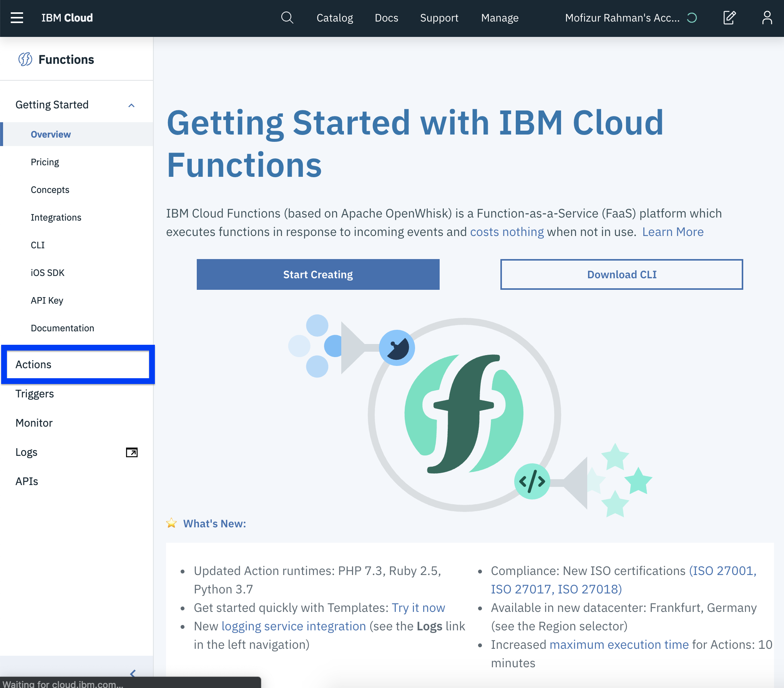Click the IBM Cloud home logo
The height and width of the screenshot is (688, 784).
click(x=67, y=18)
